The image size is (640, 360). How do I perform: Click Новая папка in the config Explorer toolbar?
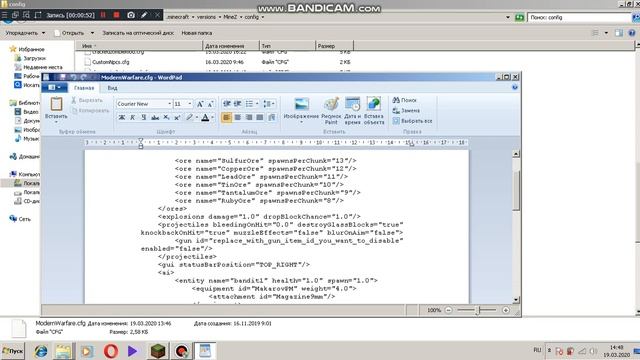(x=197, y=33)
